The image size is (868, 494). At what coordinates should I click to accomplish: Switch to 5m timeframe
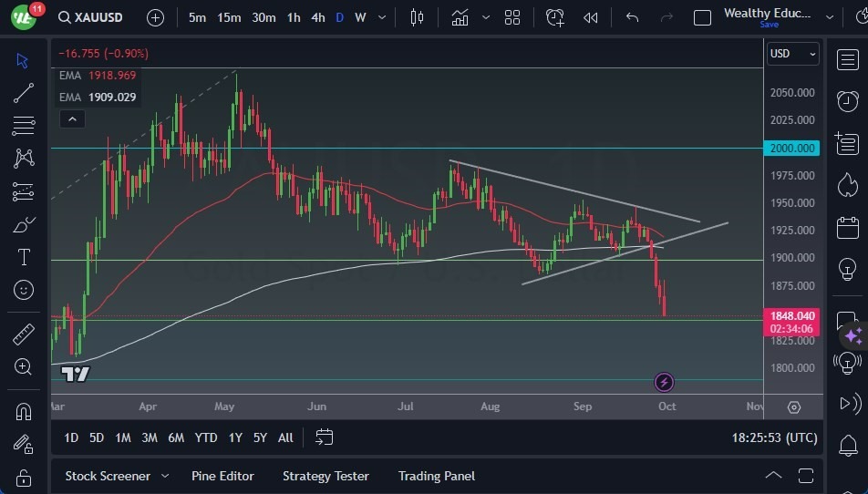197,17
